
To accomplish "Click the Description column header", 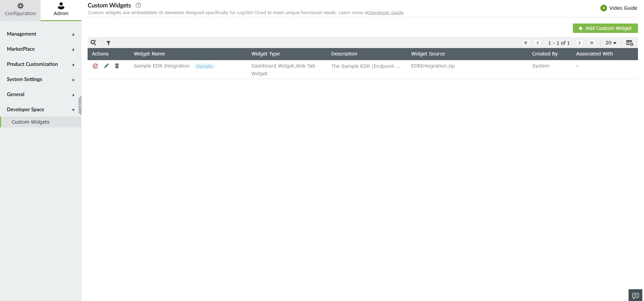I will point(344,54).
